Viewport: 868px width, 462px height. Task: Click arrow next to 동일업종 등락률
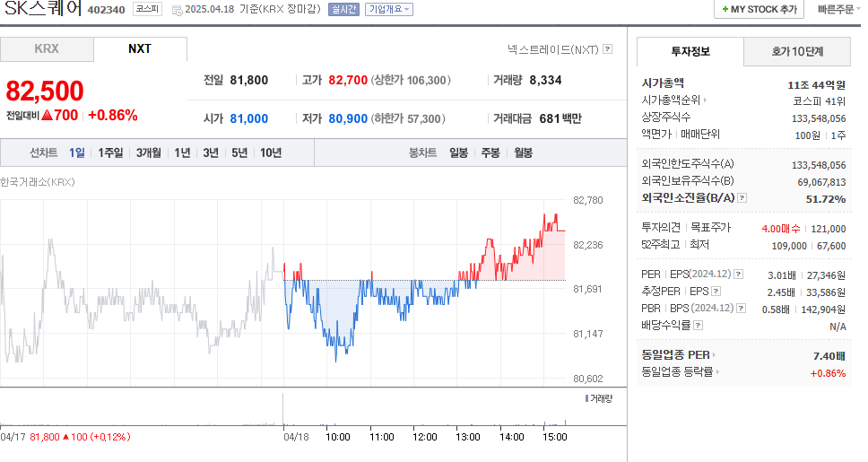tap(717, 371)
